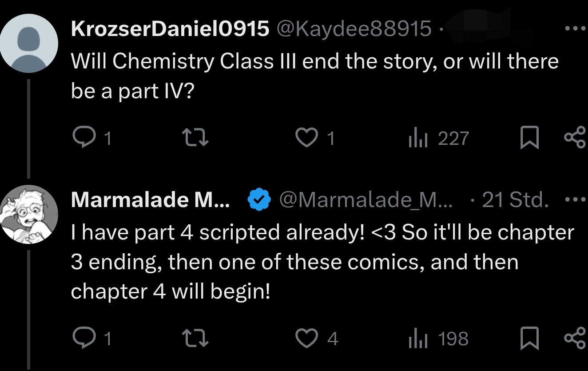Click the 21 Std. timestamp

[x=515, y=200]
